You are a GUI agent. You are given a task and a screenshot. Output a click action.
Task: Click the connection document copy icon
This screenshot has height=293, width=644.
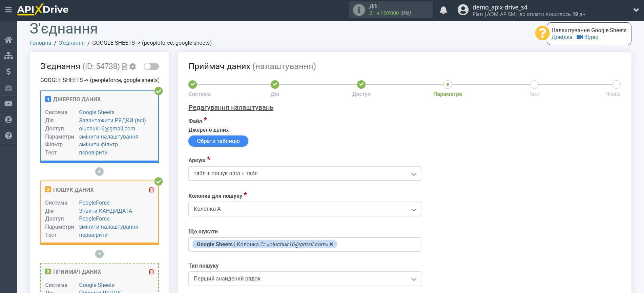pos(125,66)
